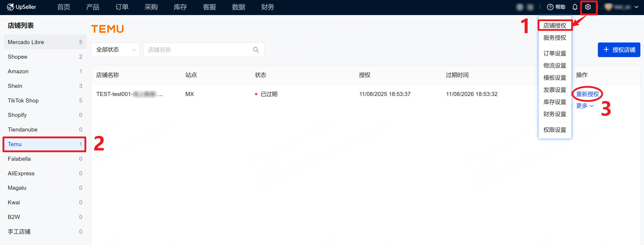Select Kwai in store list
The width and height of the screenshot is (644, 245).
tap(45, 202)
